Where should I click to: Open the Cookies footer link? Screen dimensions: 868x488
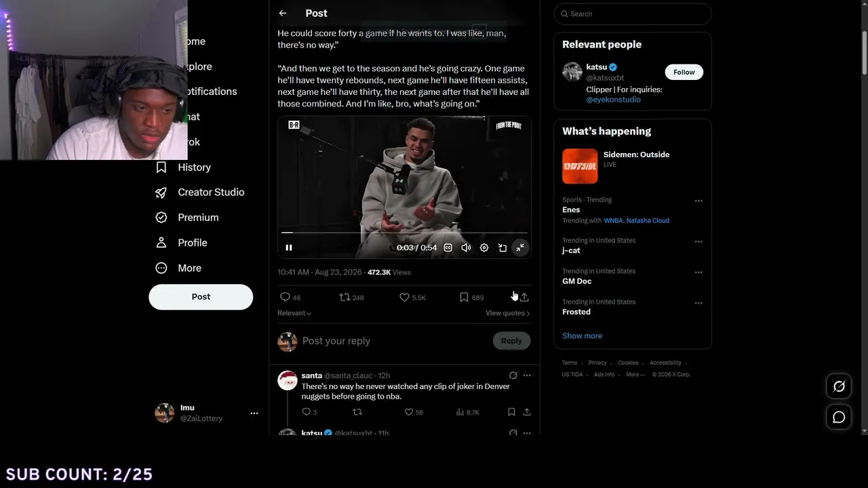(x=628, y=363)
